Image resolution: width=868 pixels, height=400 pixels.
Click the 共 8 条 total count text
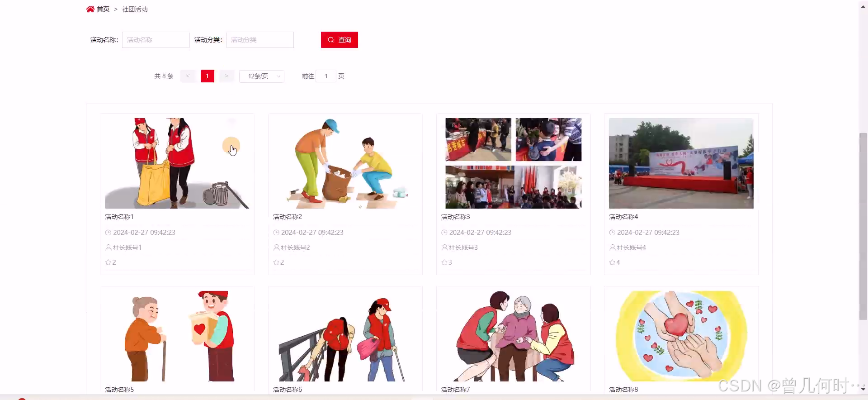[x=164, y=76]
